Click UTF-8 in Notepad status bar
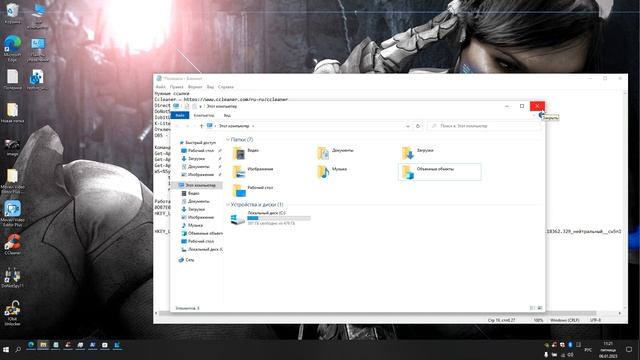Viewport: 640px width, 360px height. click(x=595, y=320)
